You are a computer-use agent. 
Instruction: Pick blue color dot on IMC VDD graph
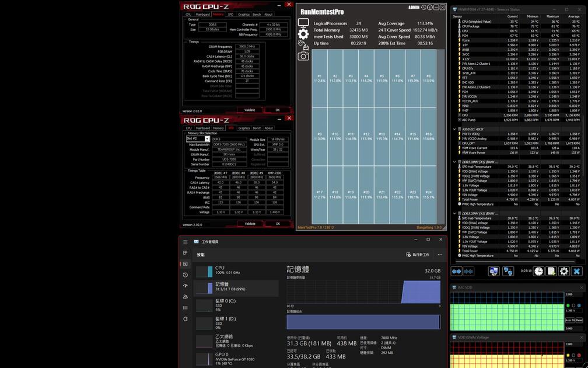pos(579,305)
